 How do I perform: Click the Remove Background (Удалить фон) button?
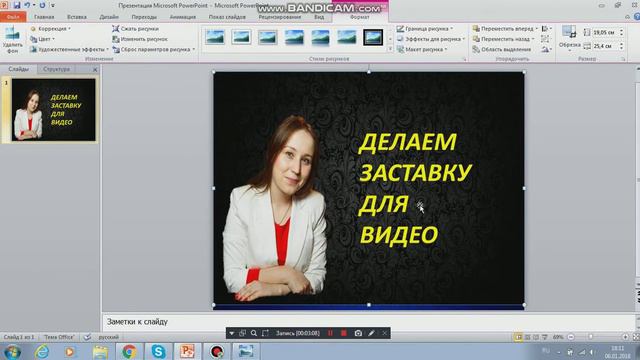(x=12, y=40)
